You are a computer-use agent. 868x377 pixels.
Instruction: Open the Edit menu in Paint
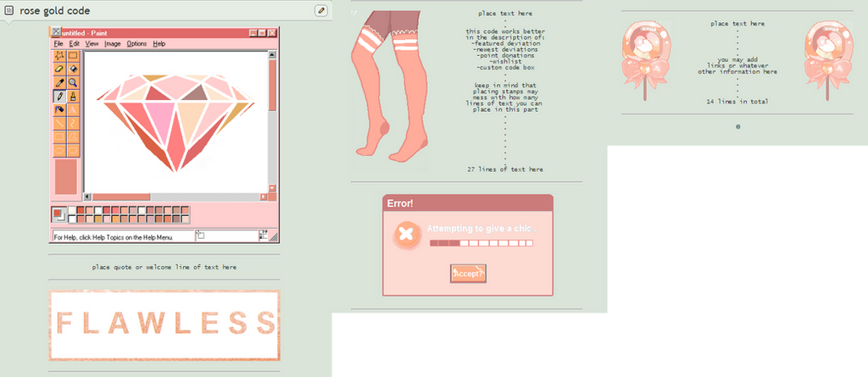(75, 44)
